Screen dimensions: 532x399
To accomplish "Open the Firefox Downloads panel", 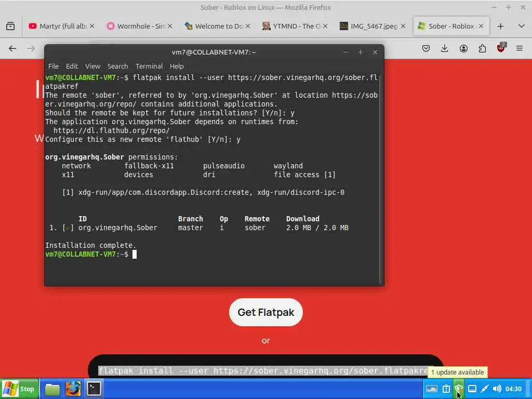I will tap(445, 48).
